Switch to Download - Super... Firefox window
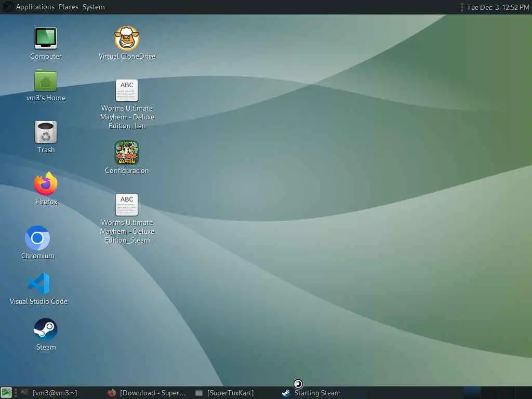The height and width of the screenshot is (399, 532). pyautogui.click(x=147, y=393)
